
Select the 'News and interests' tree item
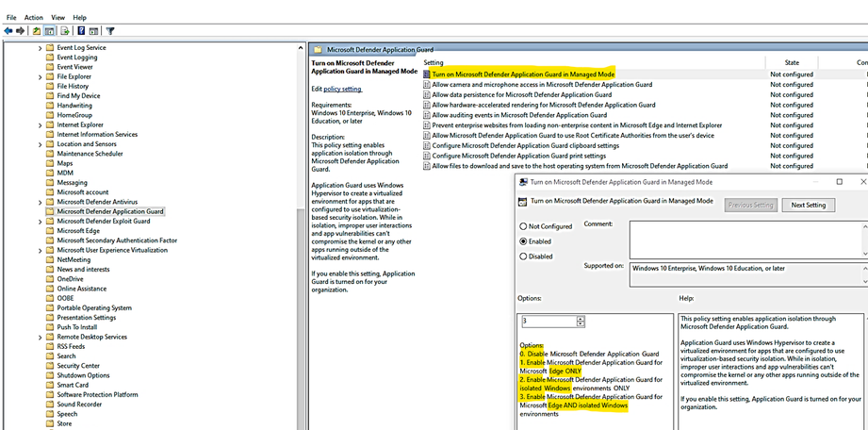pos(83,270)
